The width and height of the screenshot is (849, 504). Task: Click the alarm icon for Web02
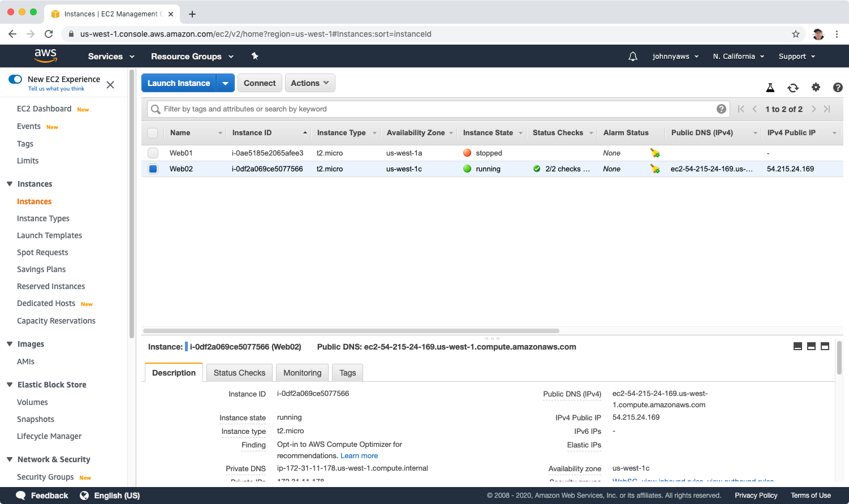point(655,169)
